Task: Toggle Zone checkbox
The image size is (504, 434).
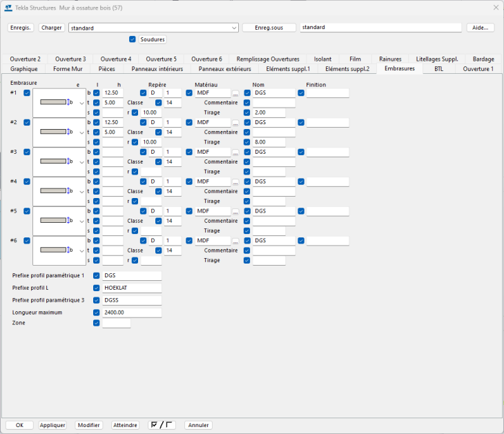Action: pos(97,323)
